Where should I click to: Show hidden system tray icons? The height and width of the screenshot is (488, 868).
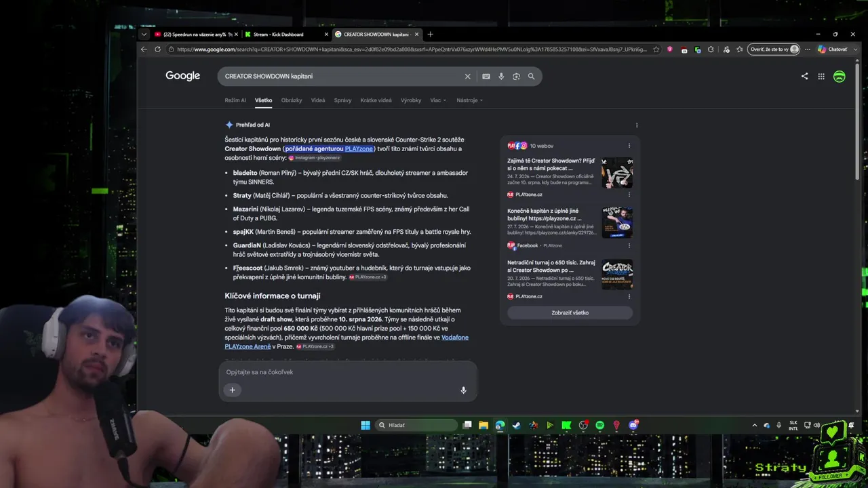pos(755,425)
